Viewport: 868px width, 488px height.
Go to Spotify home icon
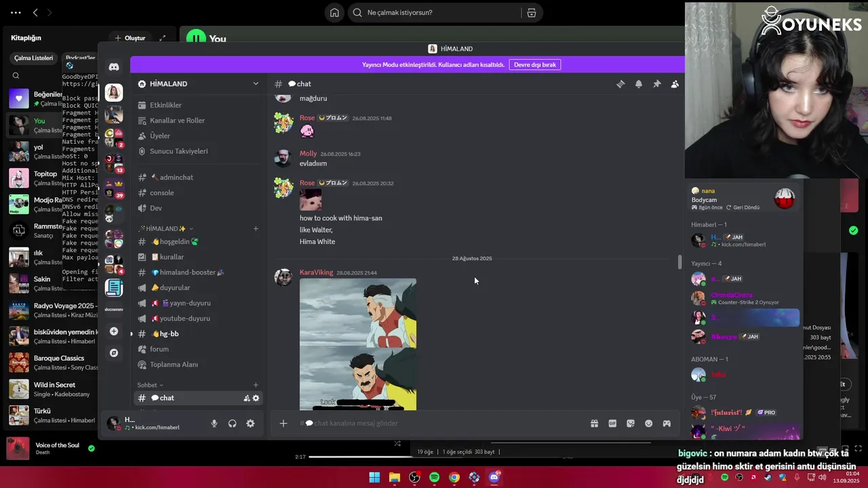click(334, 12)
